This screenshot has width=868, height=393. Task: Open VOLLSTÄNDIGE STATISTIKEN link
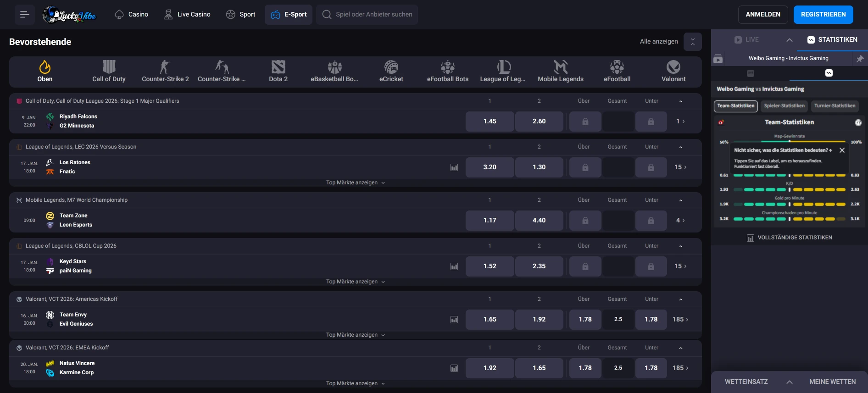[790, 238]
